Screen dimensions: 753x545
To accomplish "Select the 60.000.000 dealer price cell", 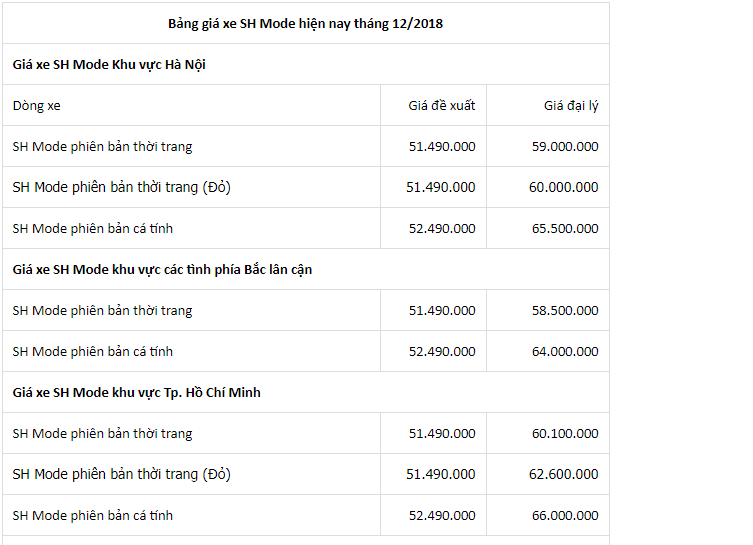I will [563, 187].
